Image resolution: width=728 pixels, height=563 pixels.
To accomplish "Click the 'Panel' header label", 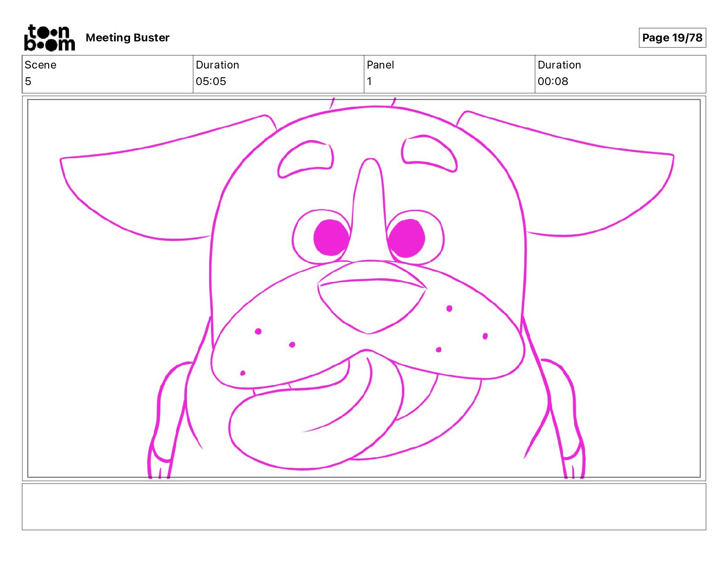I will pos(380,65).
